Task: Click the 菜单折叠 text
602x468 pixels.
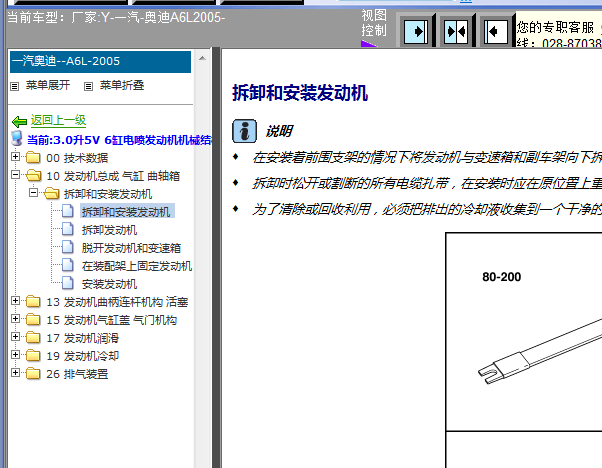Action: click(122, 85)
